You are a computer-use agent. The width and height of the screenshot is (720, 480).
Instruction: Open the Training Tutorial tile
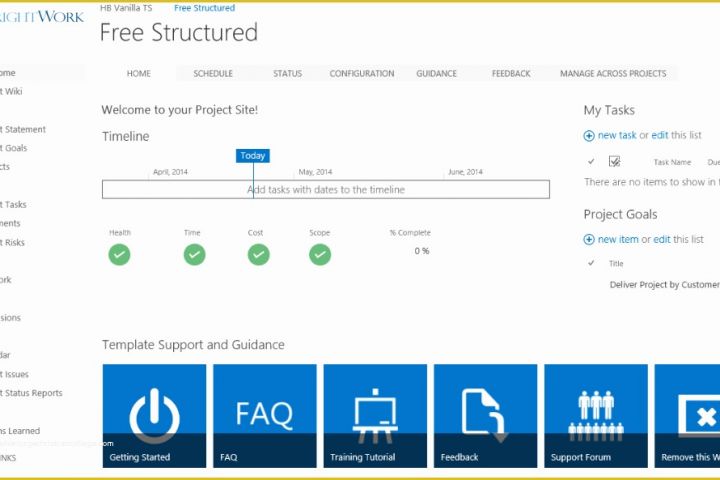click(375, 416)
